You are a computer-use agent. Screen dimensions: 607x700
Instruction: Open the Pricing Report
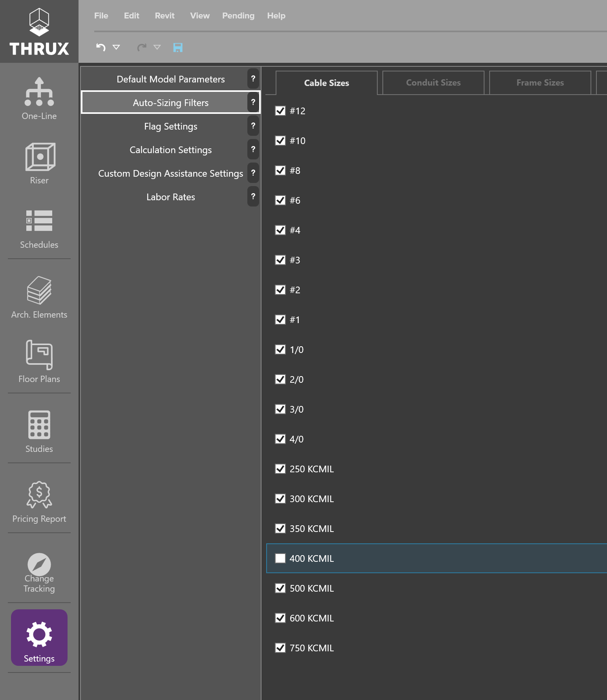click(x=39, y=502)
